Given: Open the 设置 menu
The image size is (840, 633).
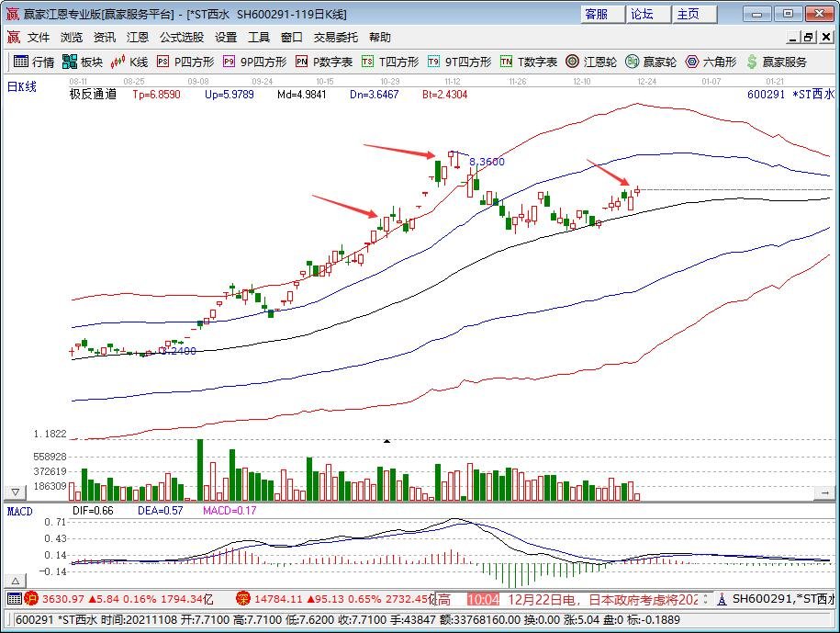Looking at the screenshot, I should pos(226,37).
